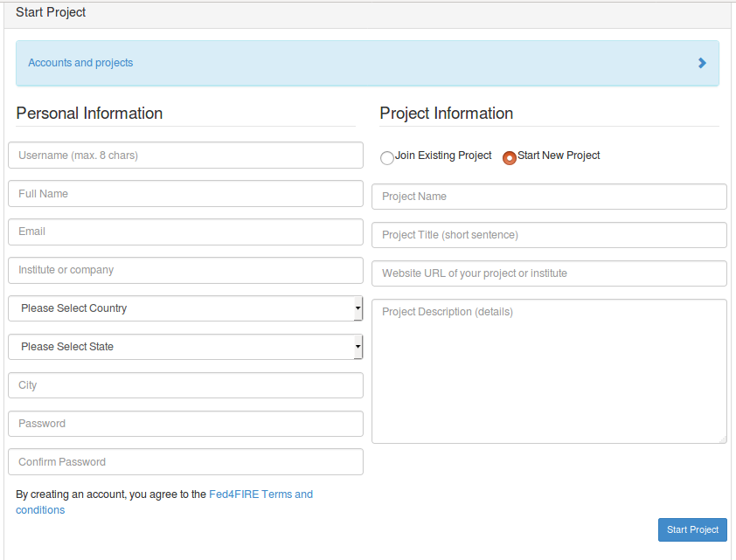Click the Username input field
The width and height of the screenshot is (736, 560).
coord(185,156)
